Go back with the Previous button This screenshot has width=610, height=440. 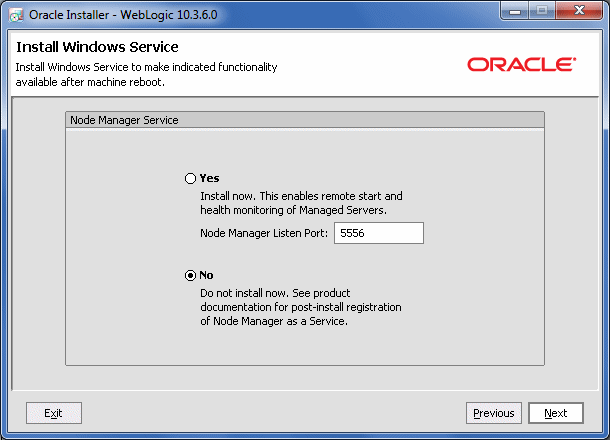[494, 413]
